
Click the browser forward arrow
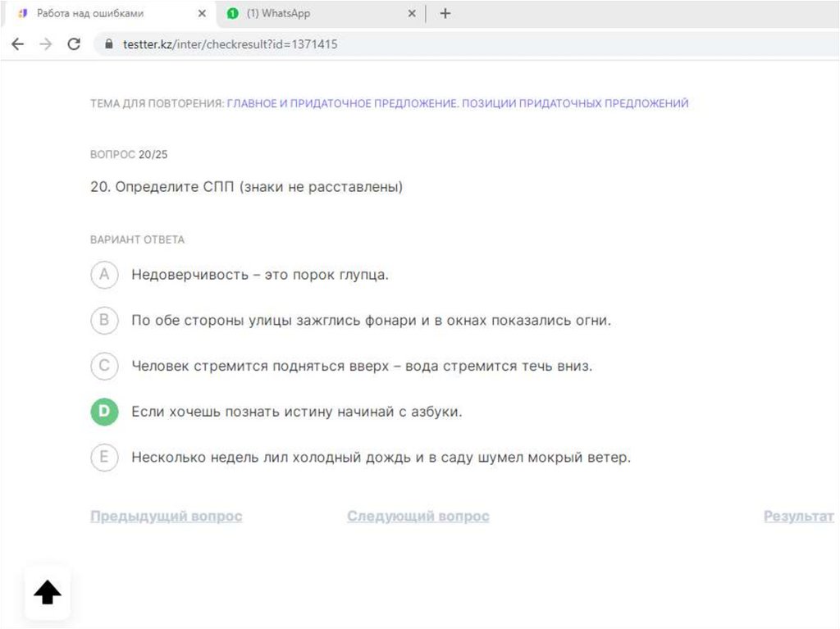click(46, 44)
